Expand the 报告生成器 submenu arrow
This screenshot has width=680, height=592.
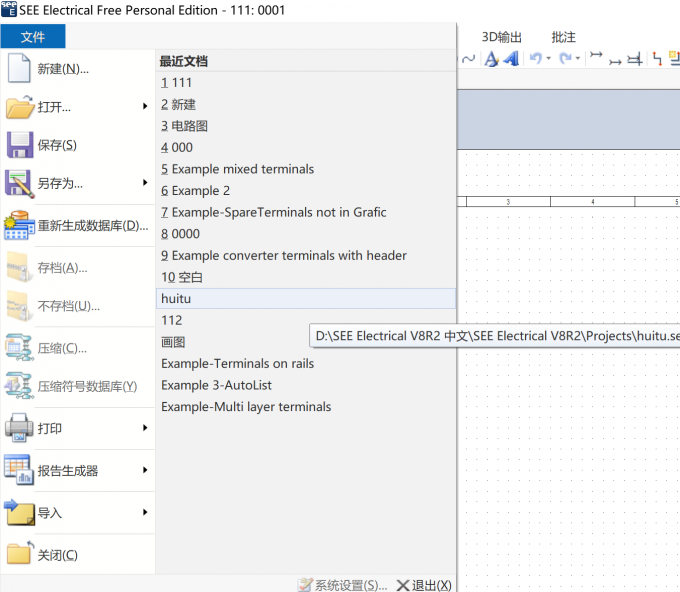tap(145, 470)
